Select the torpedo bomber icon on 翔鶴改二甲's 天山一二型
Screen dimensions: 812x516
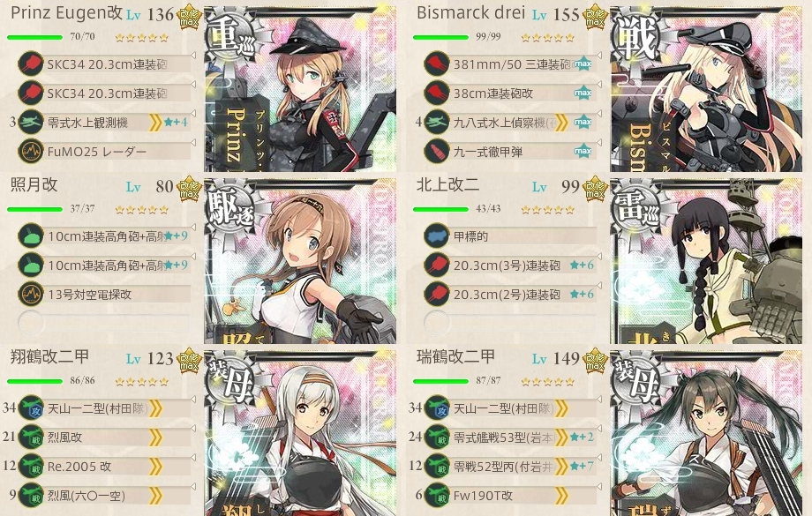pos(31,408)
